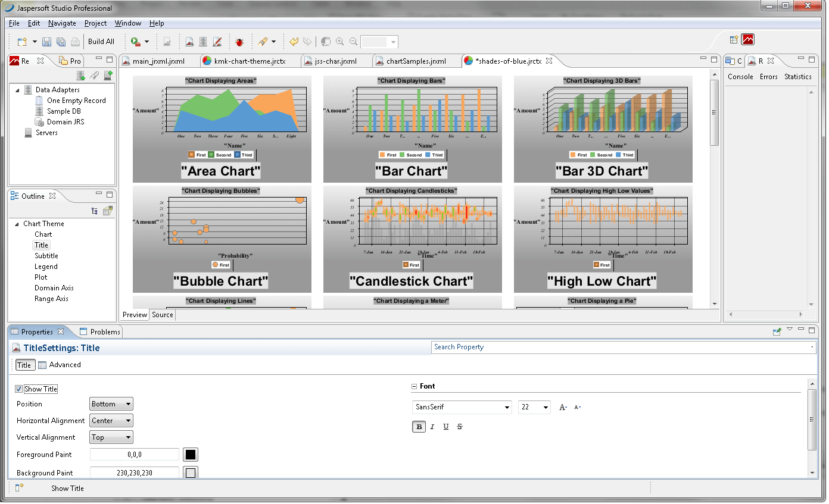829x504 pixels.
Task: Click the new report icon in toolbar
Action: click(x=189, y=42)
